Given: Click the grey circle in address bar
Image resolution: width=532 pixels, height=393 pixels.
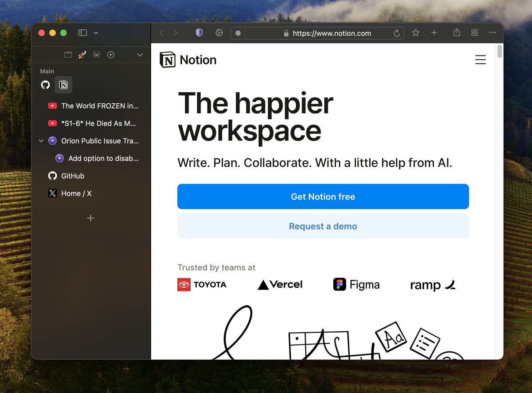Looking at the screenshot, I should (x=238, y=33).
